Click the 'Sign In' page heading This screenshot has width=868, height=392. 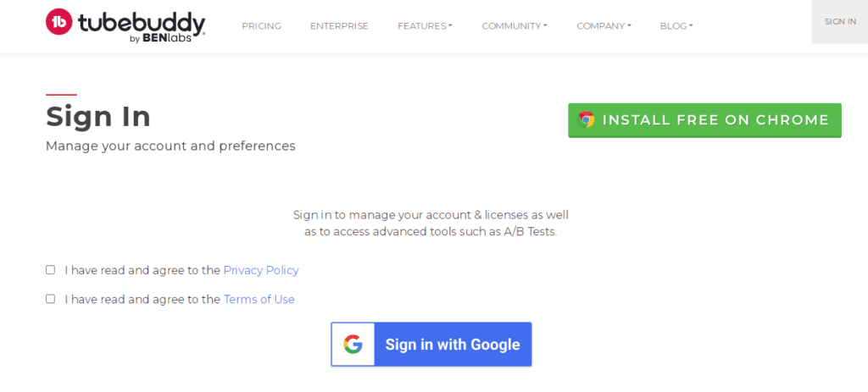[98, 117]
